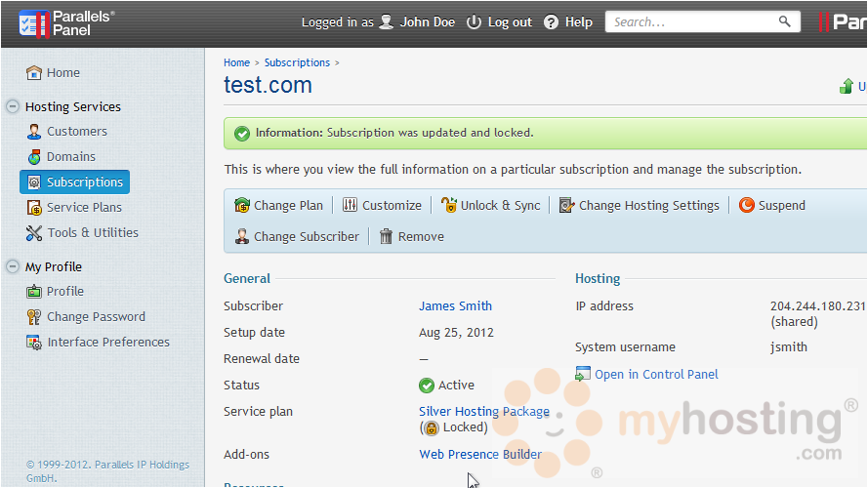This screenshot has width=868, height=488.
Task: Click the Change Plan toolbar icon
Action: coord(242,205)
